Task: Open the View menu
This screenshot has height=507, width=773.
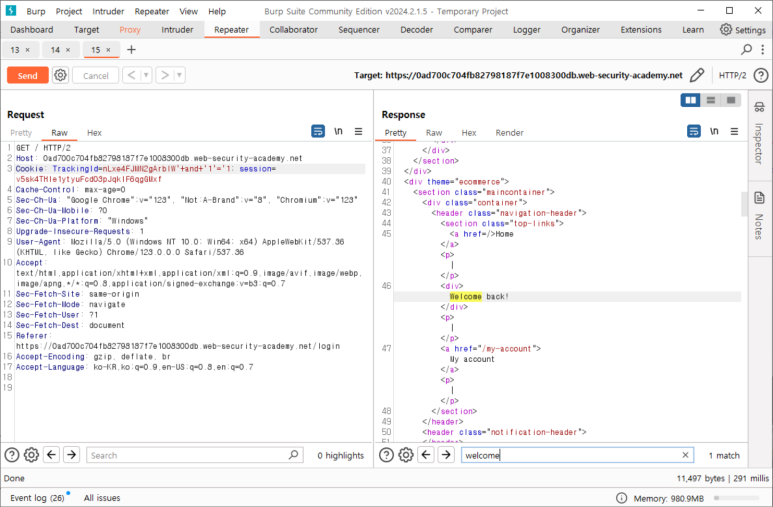Action: point(188,11)
